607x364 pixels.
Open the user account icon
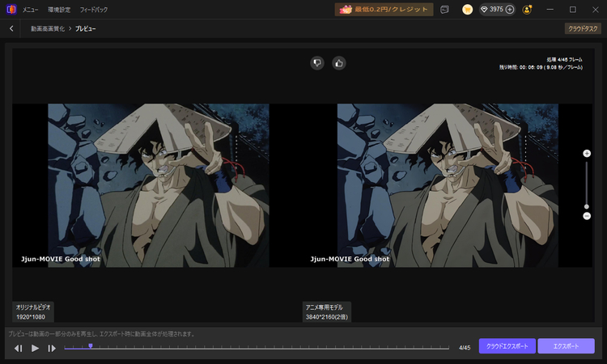pyautogui.click(x=527, y=10)
